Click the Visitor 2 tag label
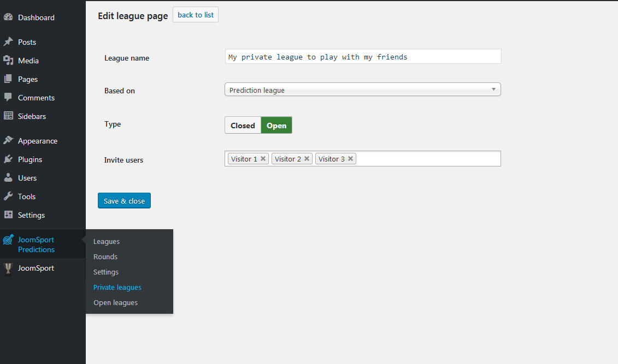The width and height of the screenshot is (618, 364). pyautogui.click(x=288, y=159)
